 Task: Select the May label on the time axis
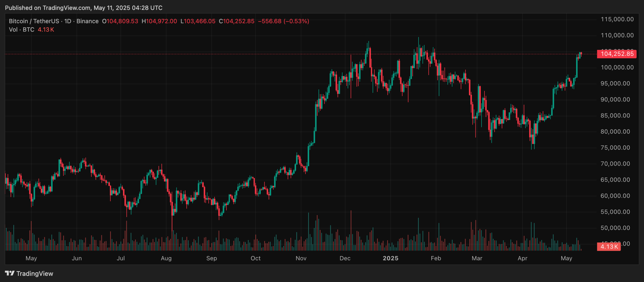31,258
